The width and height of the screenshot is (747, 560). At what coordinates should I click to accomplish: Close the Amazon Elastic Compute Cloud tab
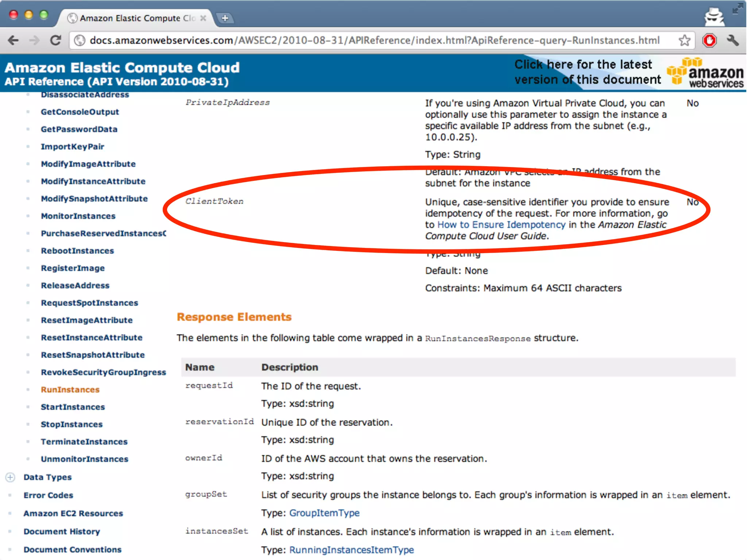coord(204,18)
